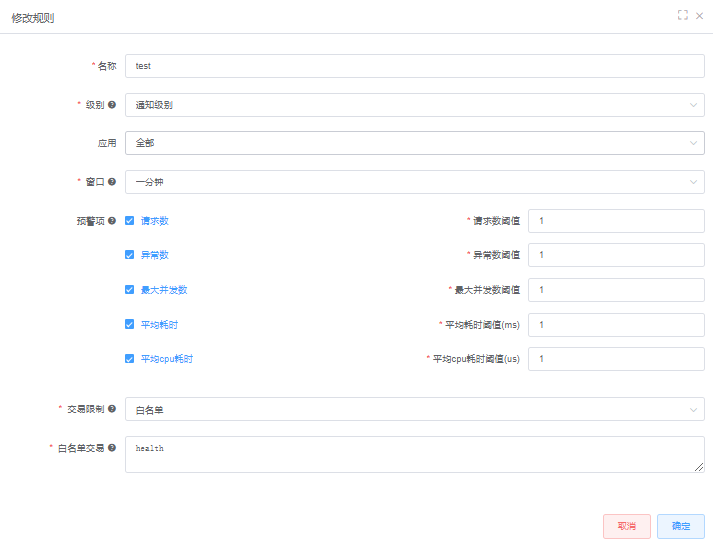Click the 异常数 label text
This screenshot has width=713, height=548.
[155, 255]
